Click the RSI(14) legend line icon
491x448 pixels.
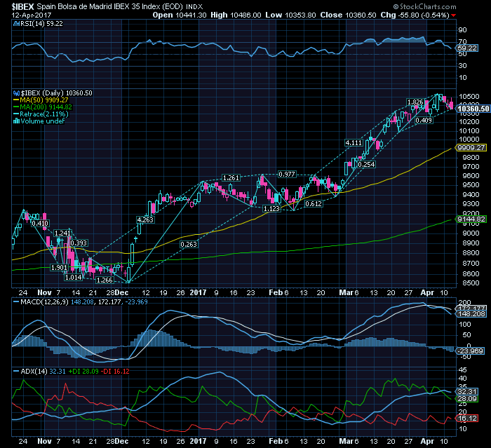tap(17, 23)
